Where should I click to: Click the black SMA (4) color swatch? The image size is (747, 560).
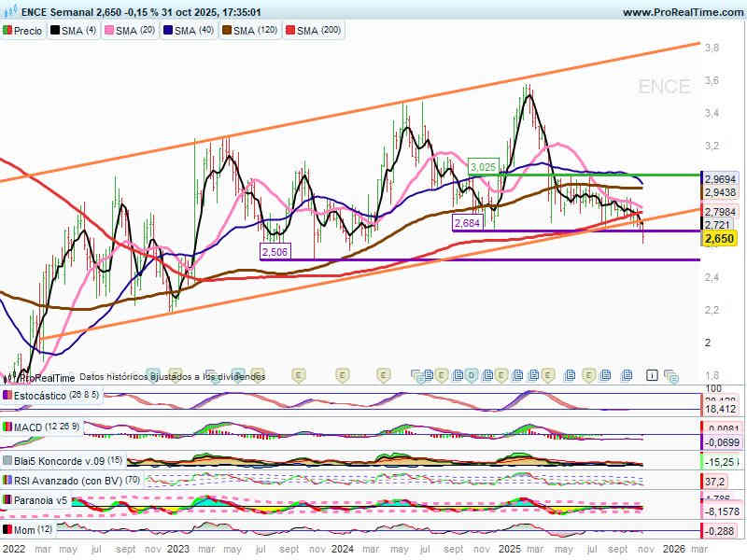click(x=55, y=31)
